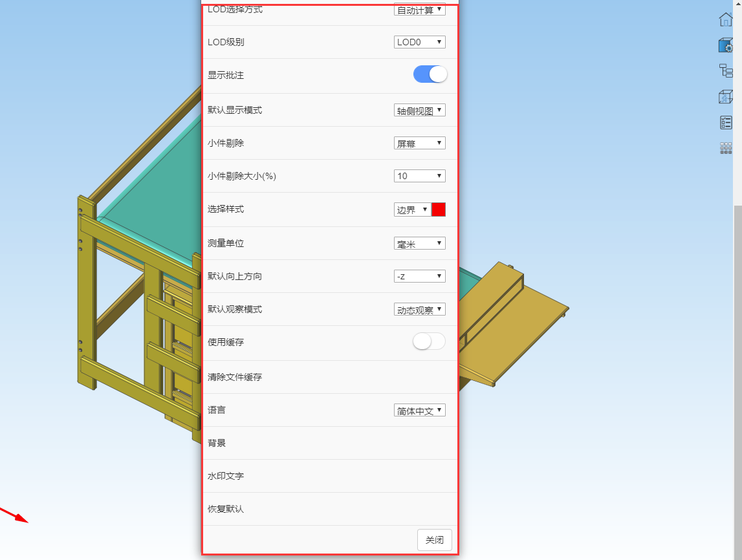
Task: Click the grid dots icon
Action: coord(726,148)
